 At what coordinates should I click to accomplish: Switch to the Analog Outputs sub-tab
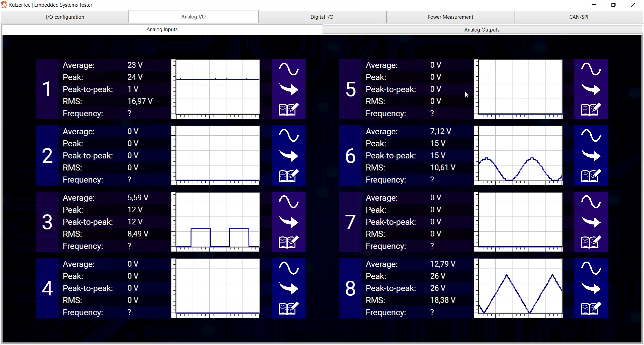pyautogui.click(x=482, y=30)
